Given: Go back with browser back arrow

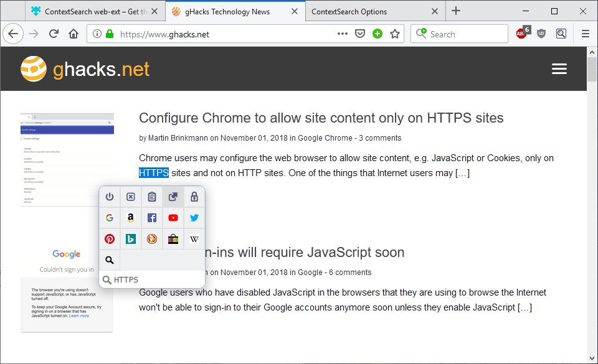Looking at the screenshot, I should pos(13,34).
